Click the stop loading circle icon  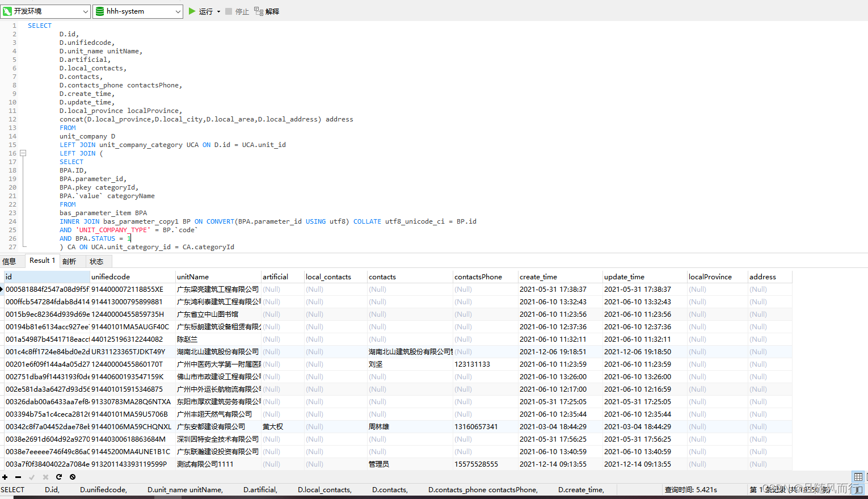click(x=73, y=477)
